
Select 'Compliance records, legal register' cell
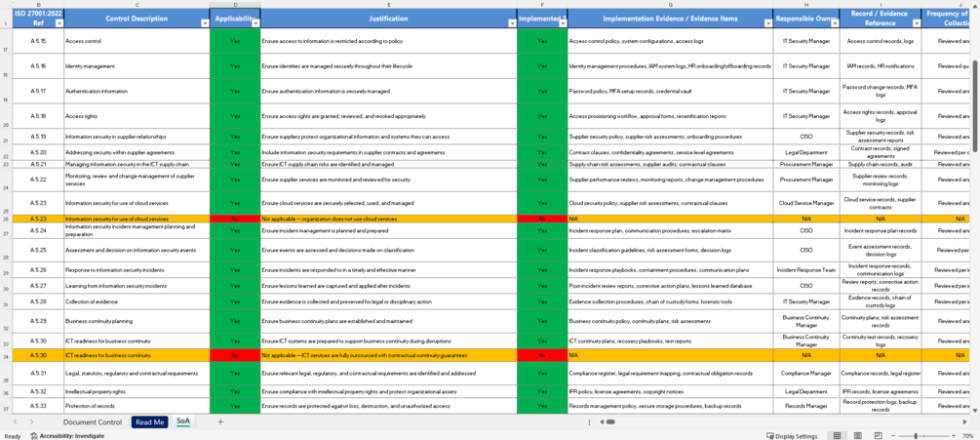pos(880,373)
